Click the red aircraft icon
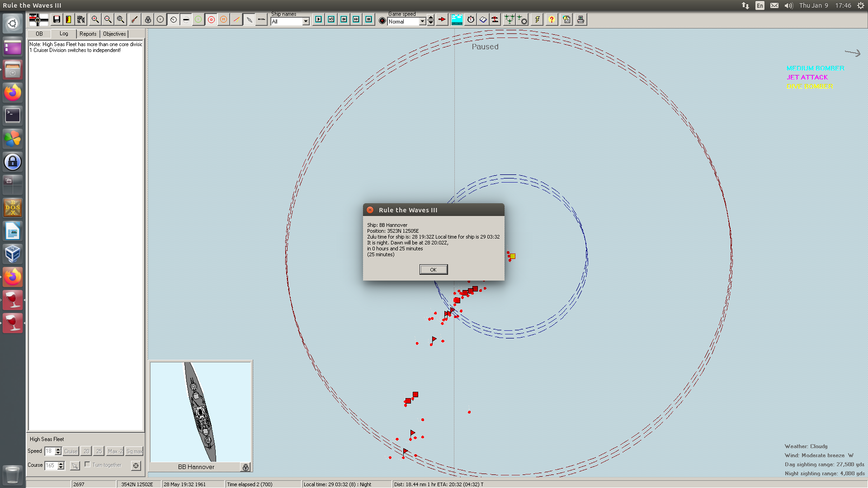The height and width of the screenshot is (488, 868). (495, 19)
